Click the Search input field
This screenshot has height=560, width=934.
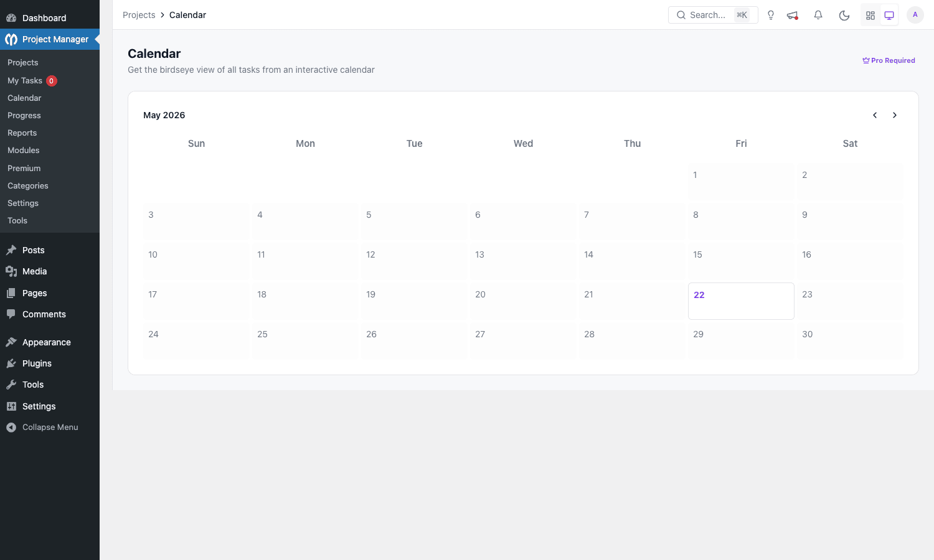713,15
